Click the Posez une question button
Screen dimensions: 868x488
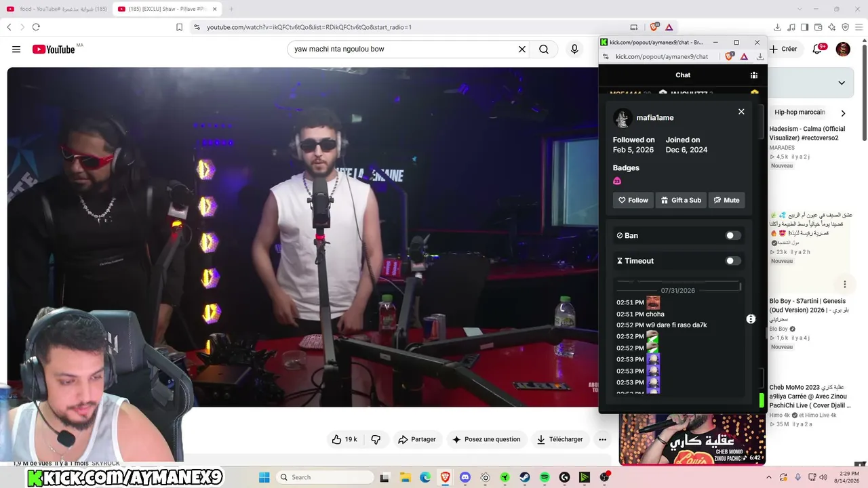[486, 439]
